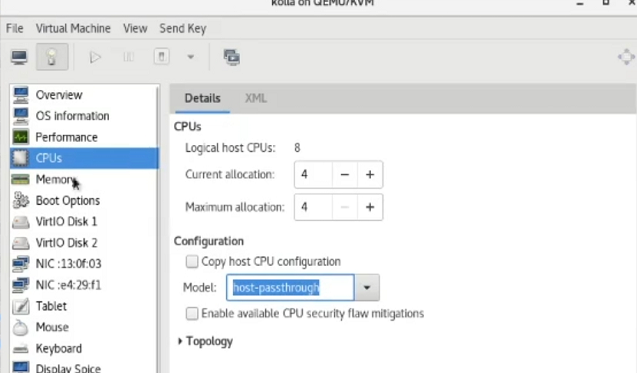This screenshot has width=637, height=373.
Task: Select OS information label in hardware list
Action: (x=72, y=116)
